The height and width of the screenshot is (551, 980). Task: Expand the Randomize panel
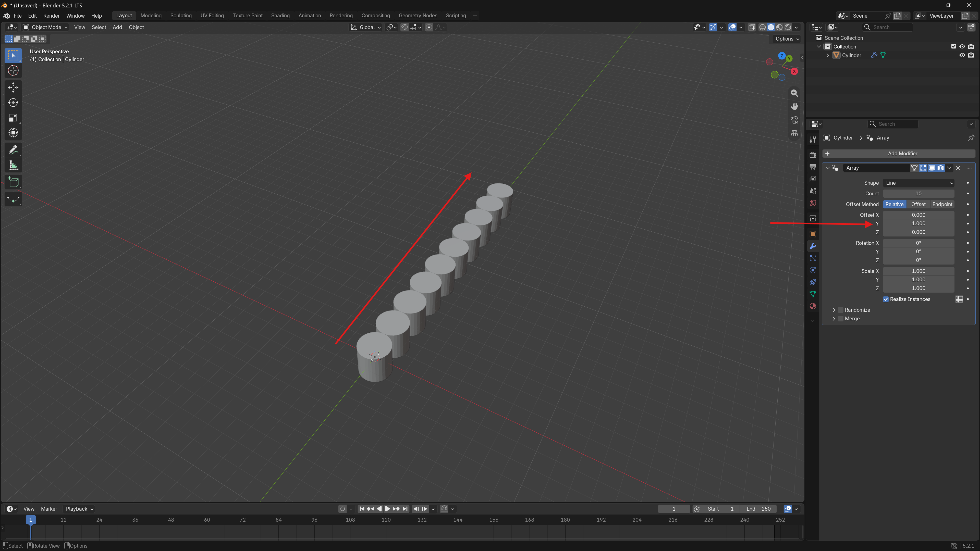tap(834, 310)
